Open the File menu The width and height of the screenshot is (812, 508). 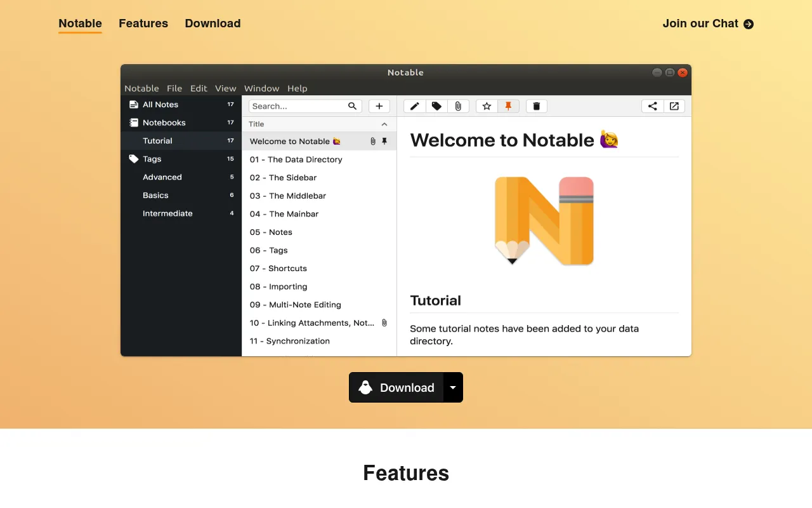[174, 88]
